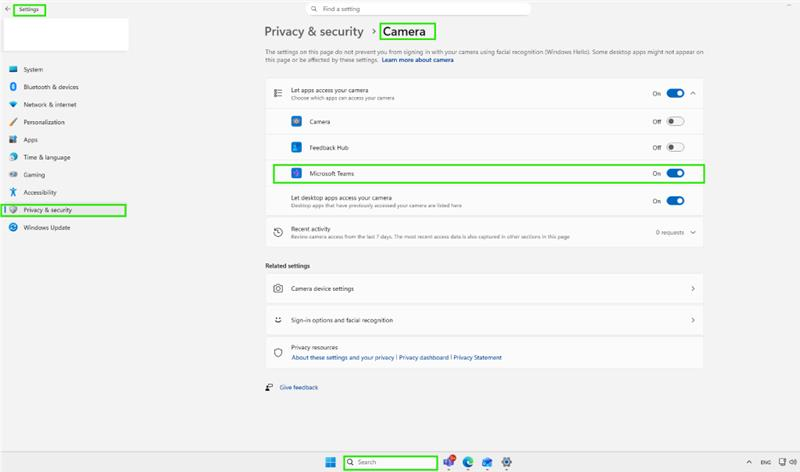The width and height of the screenshot is (800, 472).
Task: Click the camera icon in Related settings
Action: pyautogui.click(x=278, y=289)
